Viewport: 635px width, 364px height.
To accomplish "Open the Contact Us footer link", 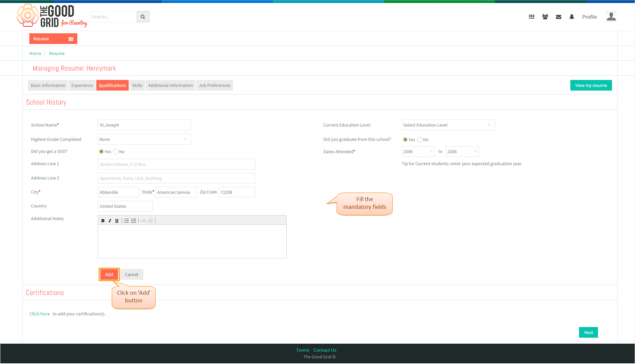I will (x=325, y=350).
